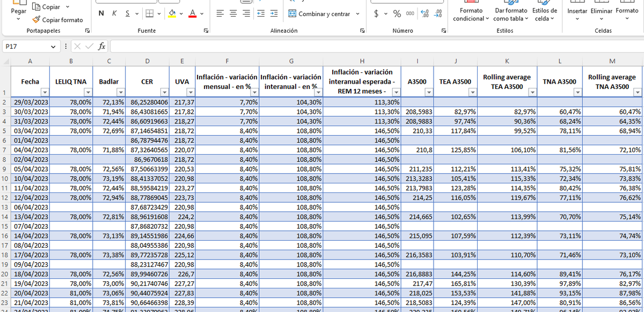Toggle bold (N) formatting

coord(101,13)
